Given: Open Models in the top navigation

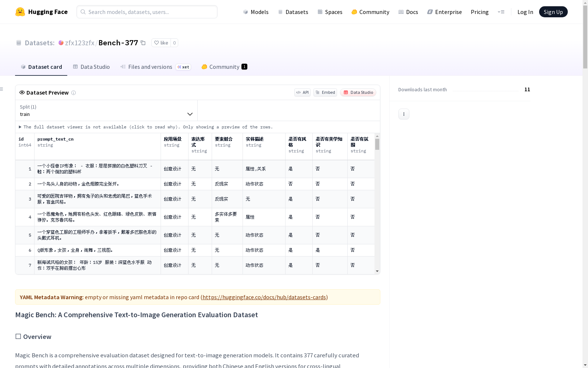Looking at the screenshot, I should 256,12.
